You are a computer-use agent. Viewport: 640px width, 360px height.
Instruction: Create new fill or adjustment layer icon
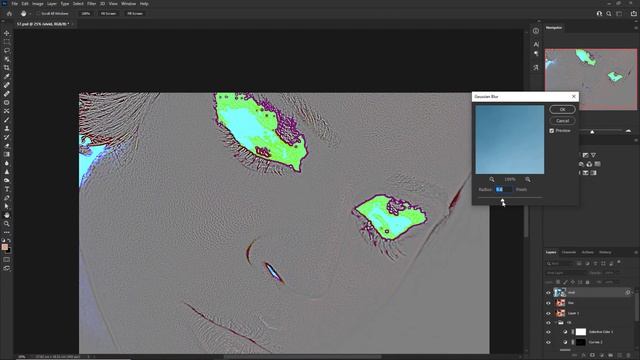point(601,355)
